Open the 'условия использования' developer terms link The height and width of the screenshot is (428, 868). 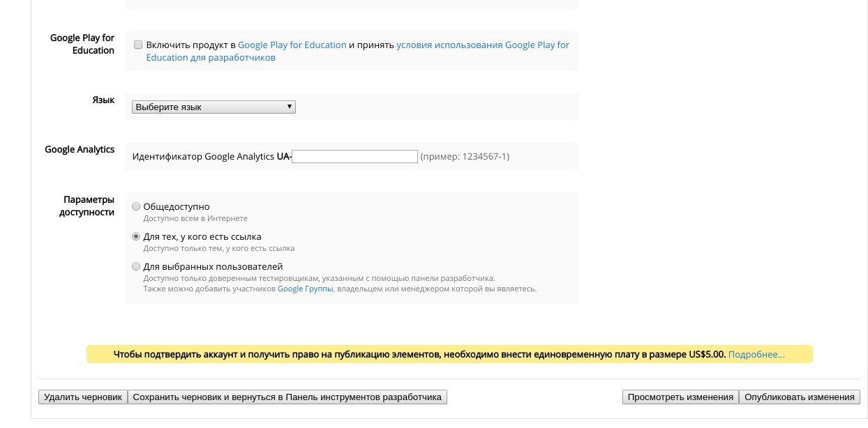click(x=482, y=45)
